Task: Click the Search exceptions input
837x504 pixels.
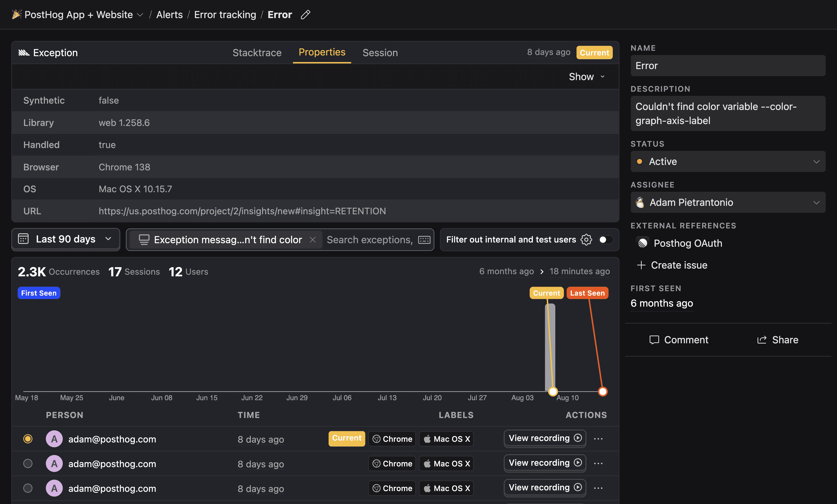Action: [369, 240]
